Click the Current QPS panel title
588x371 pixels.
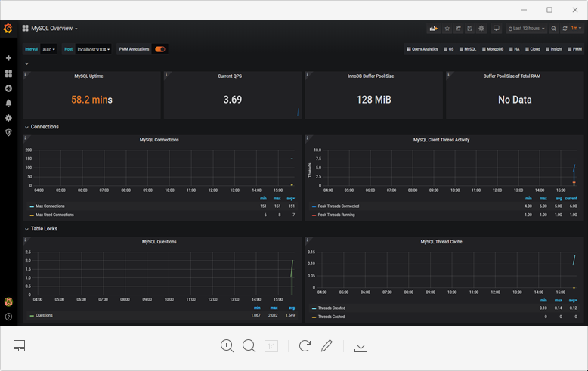tap(230, 76)
